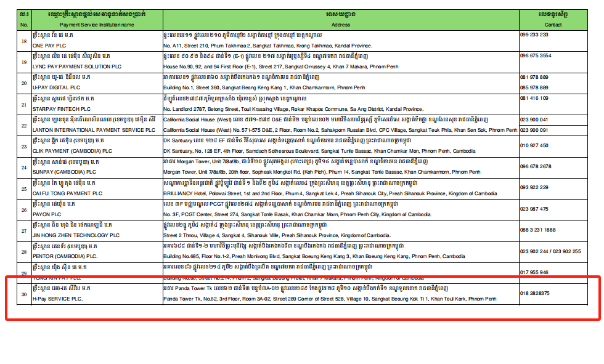Screen dimensions: 604x364
Task: Select CLIK PAYMENT (CAMBODIA) PLC name
Action: coord(72,151)
